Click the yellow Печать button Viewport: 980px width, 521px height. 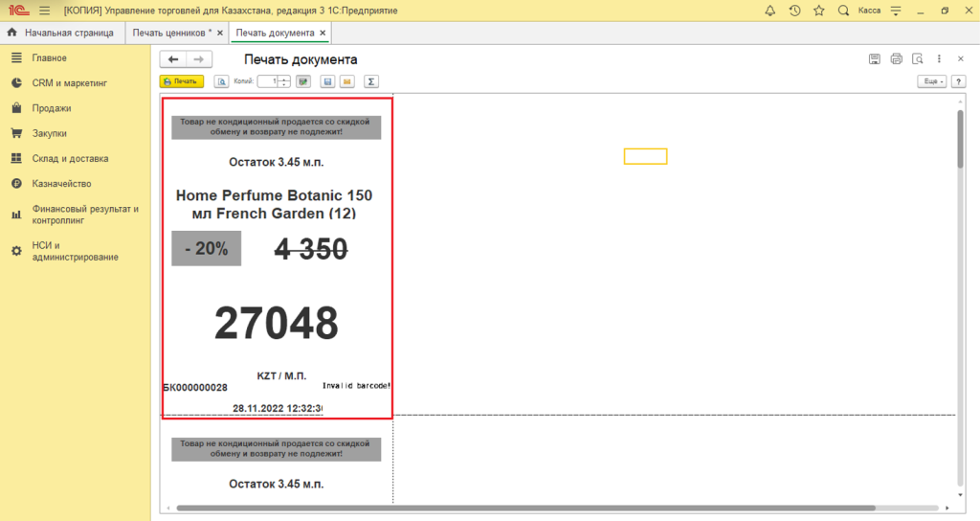click(182, 81)
